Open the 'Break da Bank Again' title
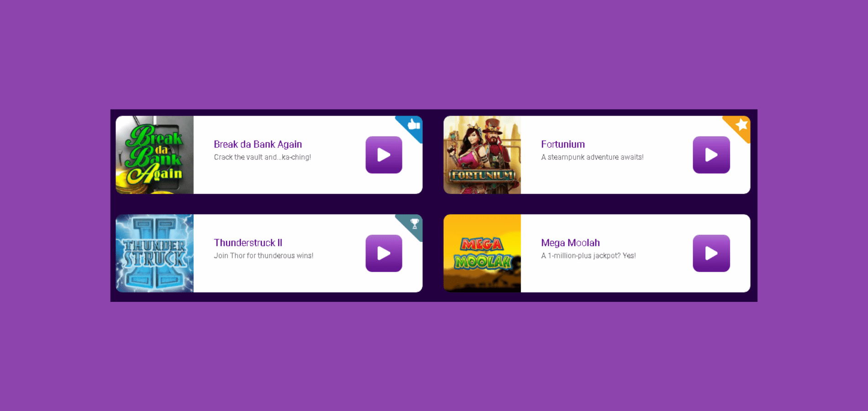Viewport: 868px width, 411px height. coord(258,144)
